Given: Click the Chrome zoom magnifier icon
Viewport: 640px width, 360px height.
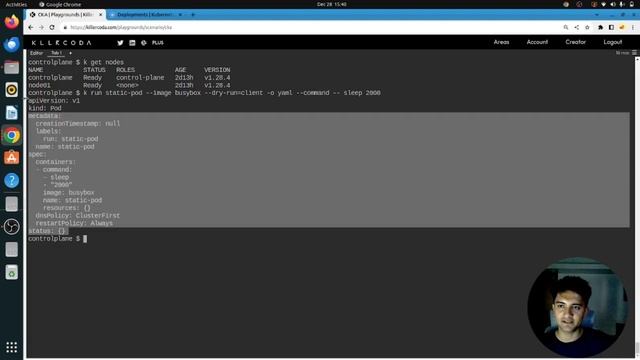Looking at the screenshot, I should click(x=566, y=27).
